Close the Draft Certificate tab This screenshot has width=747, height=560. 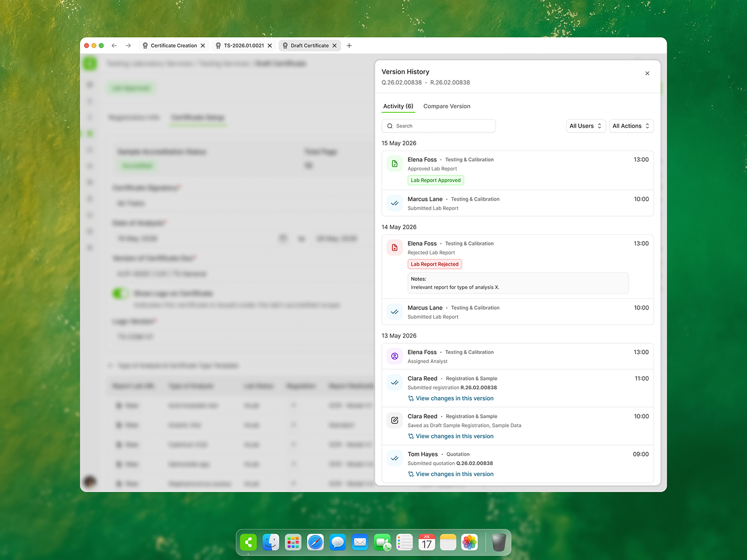pos(335,46)
